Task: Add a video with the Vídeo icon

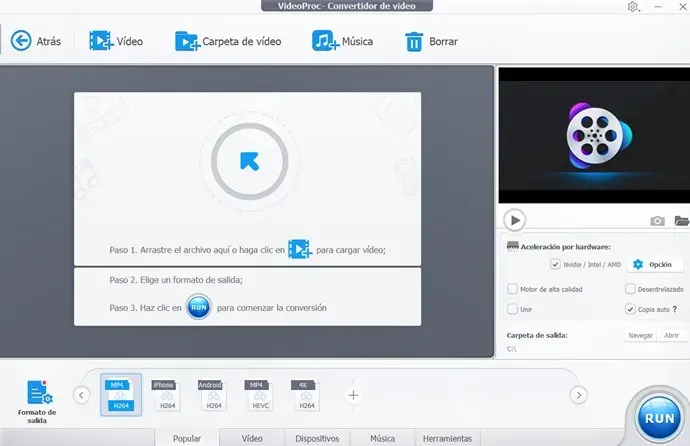Action: pos(101,41)
